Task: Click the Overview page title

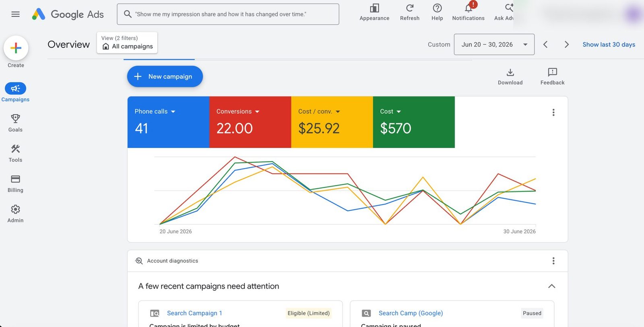Action: point(69,44)
